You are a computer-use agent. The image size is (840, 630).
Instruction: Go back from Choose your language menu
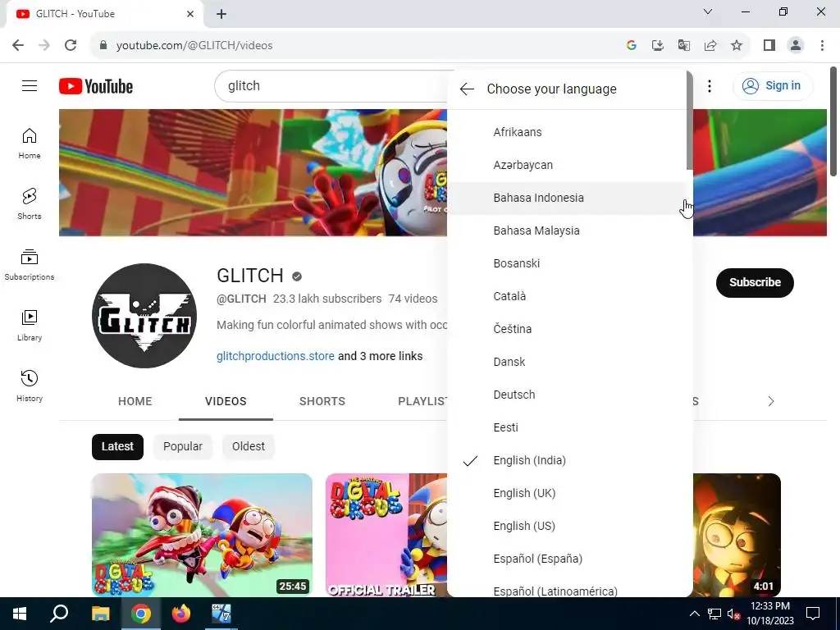click(x=467, y=89)
